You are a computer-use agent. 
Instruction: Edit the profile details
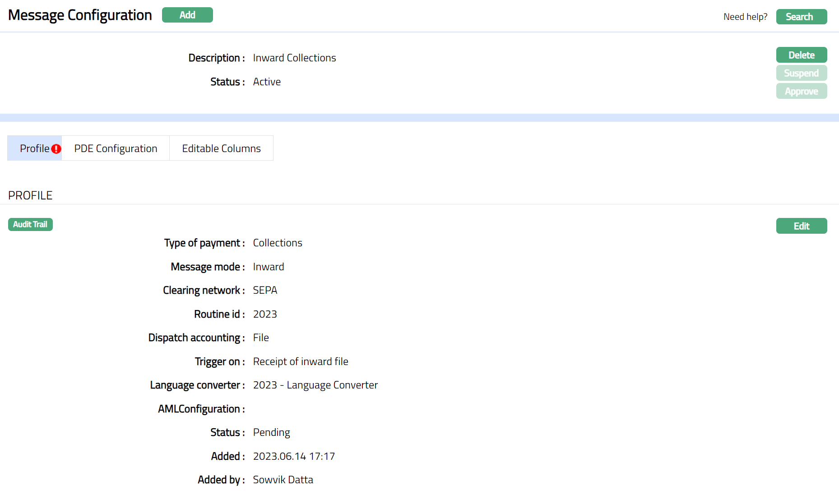tap(801, 226)
